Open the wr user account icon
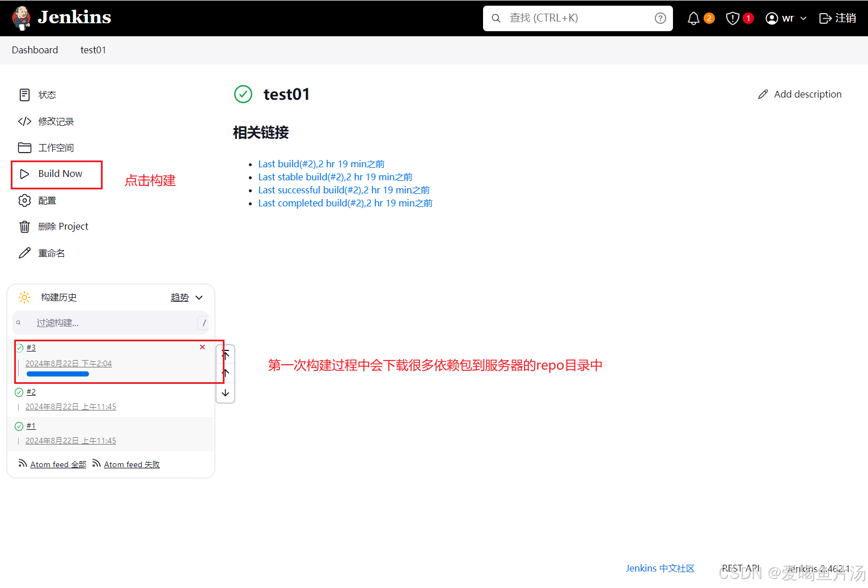The height and width of the screenshot is (588, 868). click(772, 18)
